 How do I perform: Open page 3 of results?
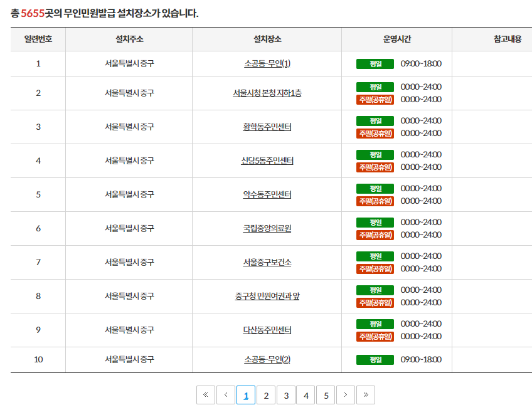(286, 395)
